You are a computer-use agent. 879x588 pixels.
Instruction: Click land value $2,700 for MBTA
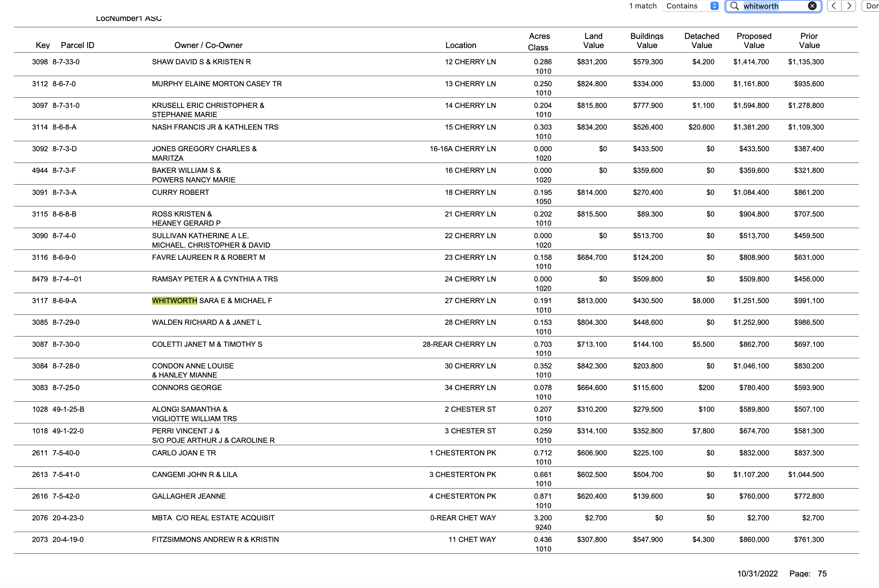(x=595, y=518)
